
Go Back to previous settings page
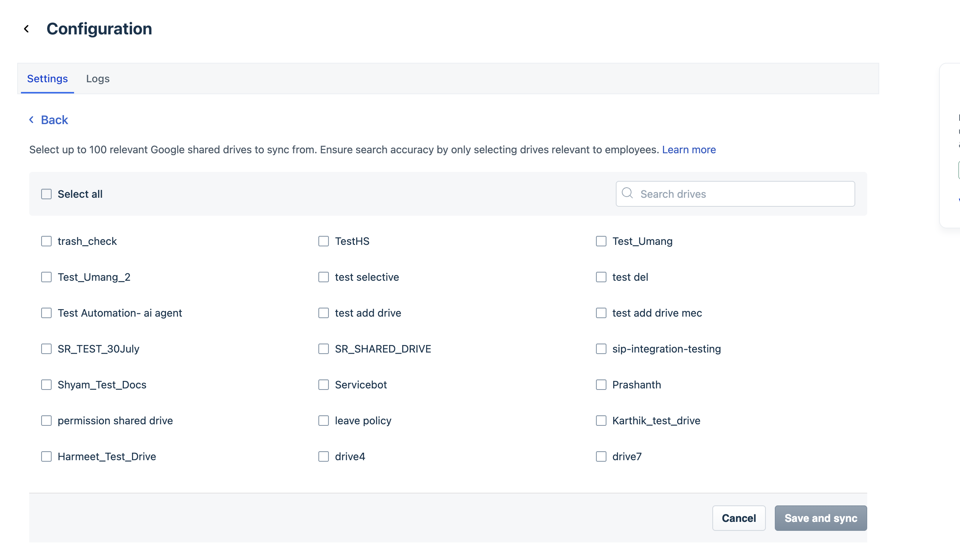point(49,120)
